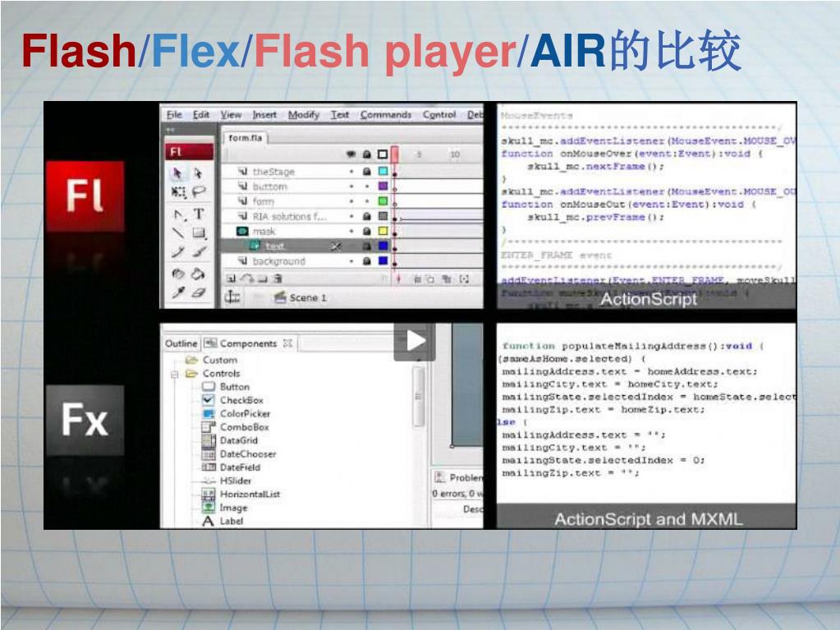Select the Brush tool

pyautogui.click(x=199, y=251)
